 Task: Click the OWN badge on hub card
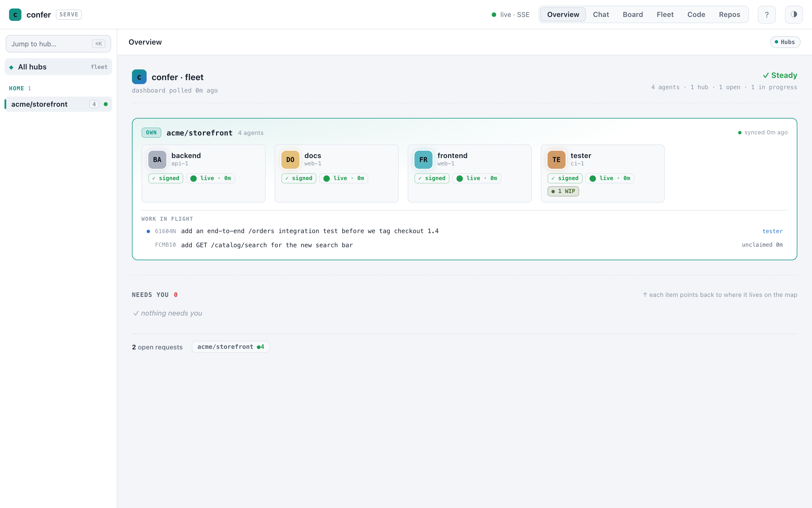151,132
